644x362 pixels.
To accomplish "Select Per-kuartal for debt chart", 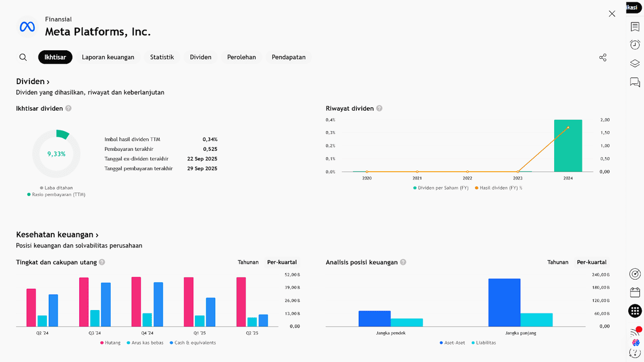I will tap(282, 262).
